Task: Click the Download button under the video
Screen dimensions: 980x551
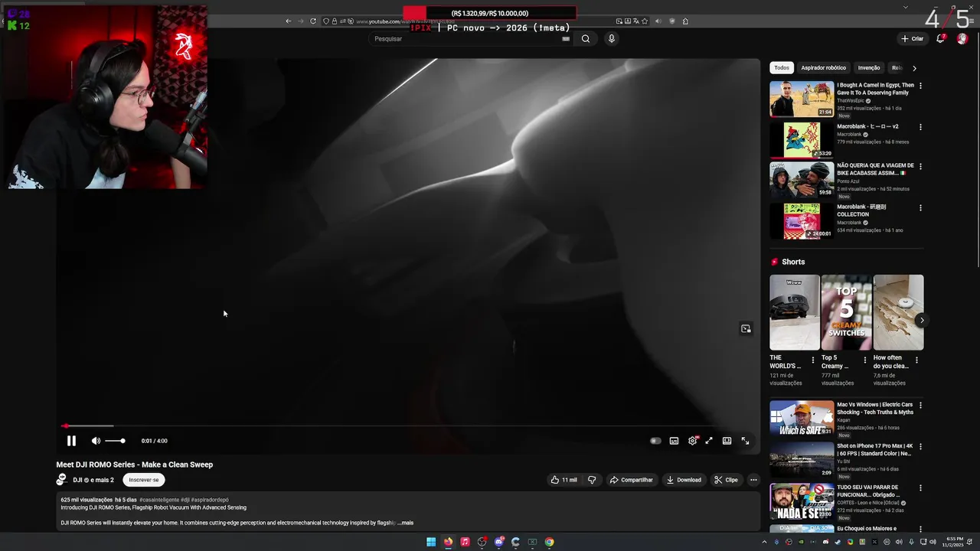Action: (684, 480)
